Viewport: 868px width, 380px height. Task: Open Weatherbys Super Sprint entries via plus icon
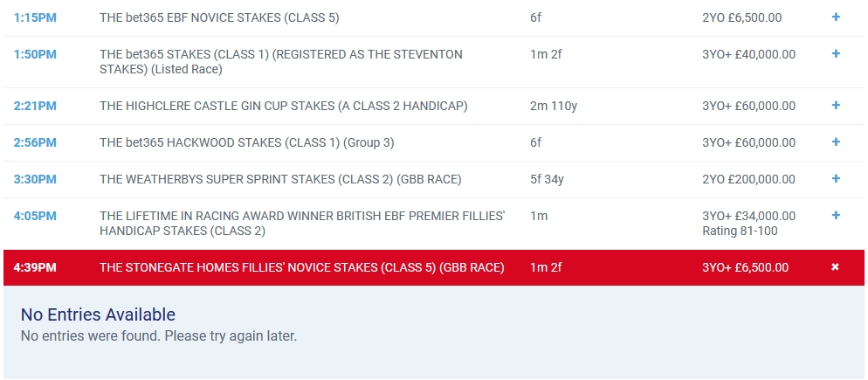click(836, 179)
